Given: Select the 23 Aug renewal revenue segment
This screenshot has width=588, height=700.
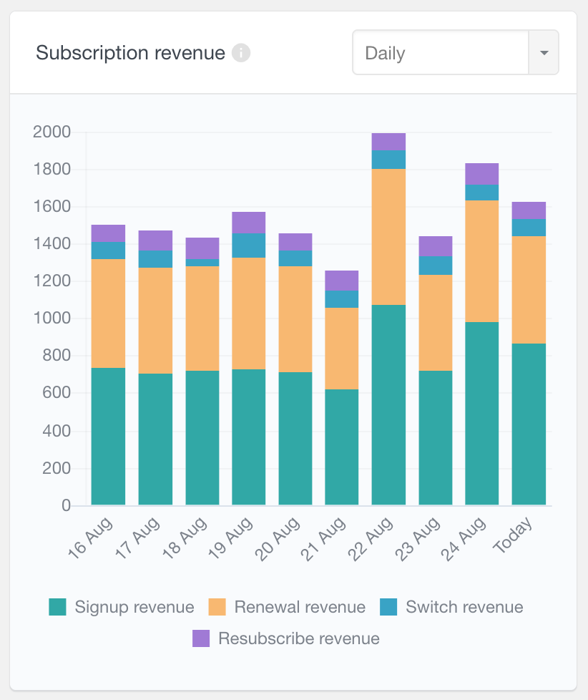Looking at the screenshot, I should click(436, 322).
